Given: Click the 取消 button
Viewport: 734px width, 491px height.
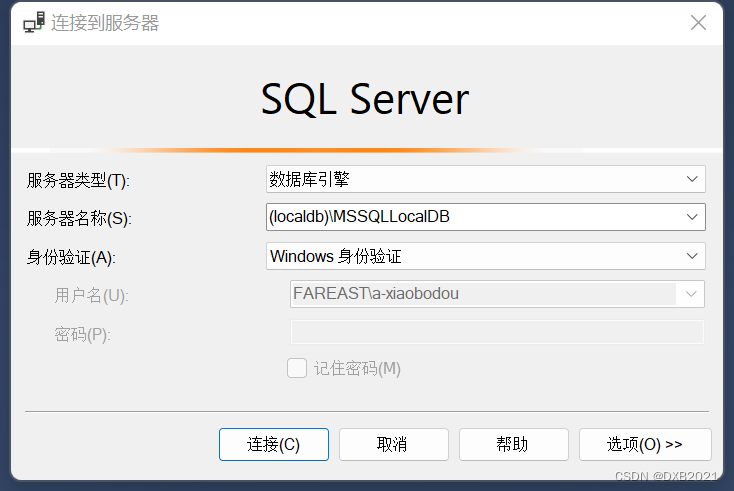Looking at the screenshot, I should [394, 444].
